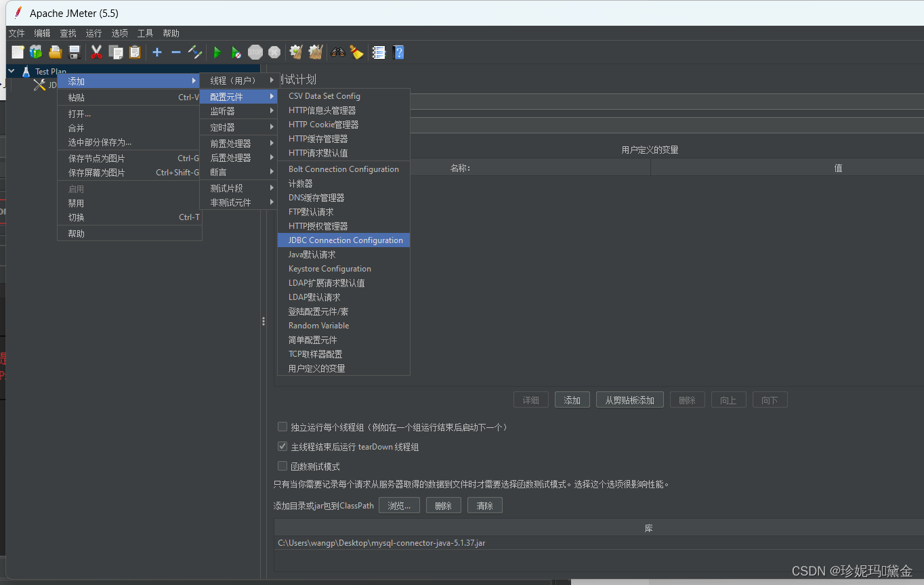Toggle run thread groups consecutively checkbox
The width and height of the screenshot is (924, 585).
(282, 427)
